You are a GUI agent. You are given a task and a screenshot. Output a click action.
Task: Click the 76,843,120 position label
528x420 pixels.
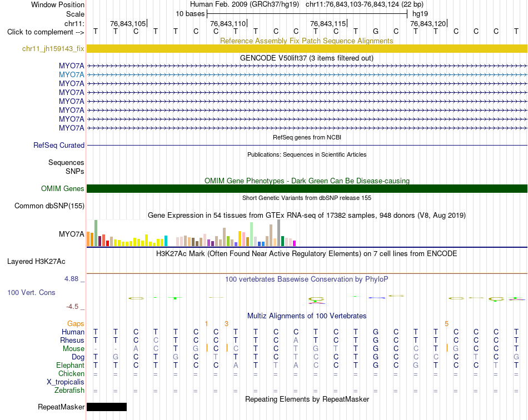click(428, 23)
